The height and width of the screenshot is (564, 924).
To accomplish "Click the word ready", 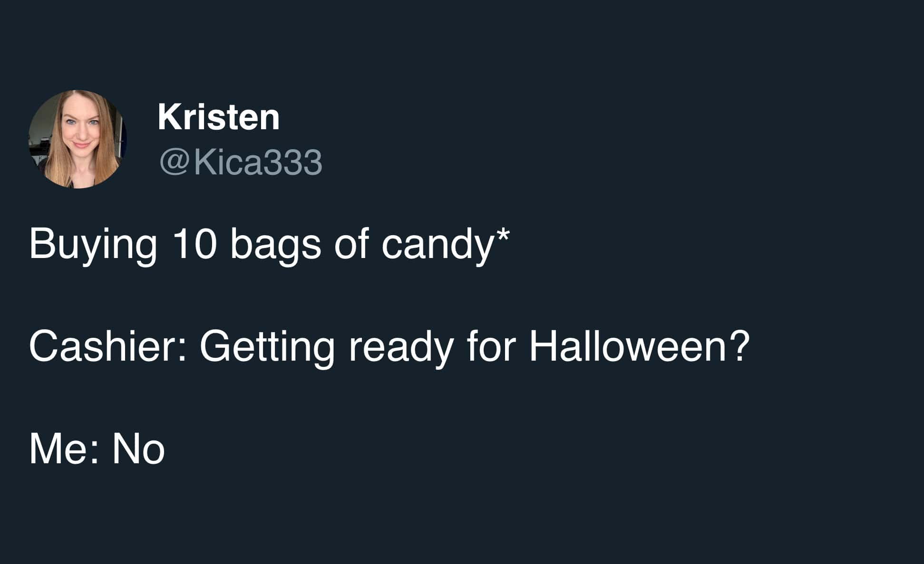I will coord(400,347).
